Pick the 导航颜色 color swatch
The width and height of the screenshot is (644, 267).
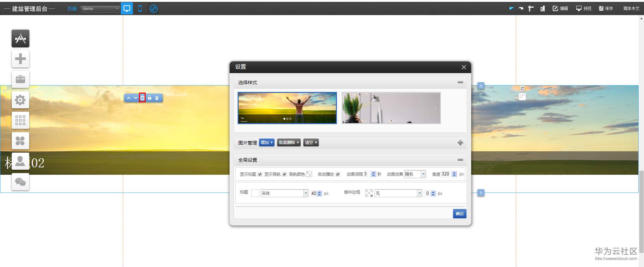point(309,174)
